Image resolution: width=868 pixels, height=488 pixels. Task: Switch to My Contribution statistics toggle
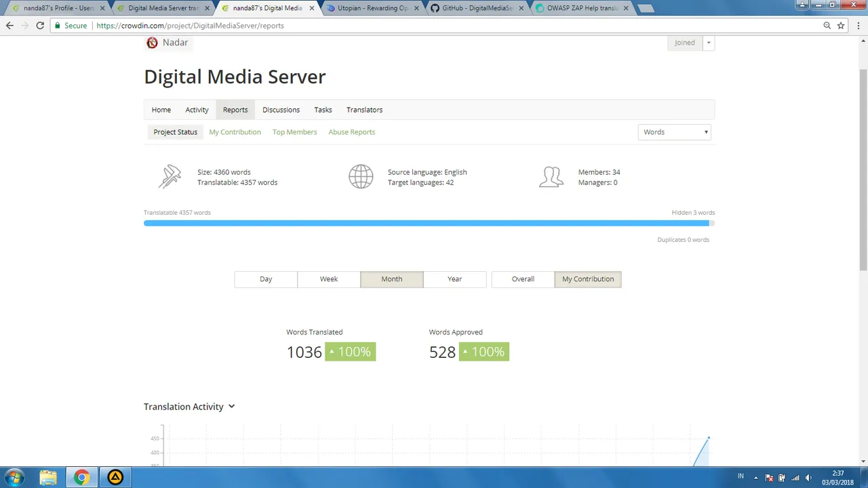pyautogui.click(x=588, y=279)
